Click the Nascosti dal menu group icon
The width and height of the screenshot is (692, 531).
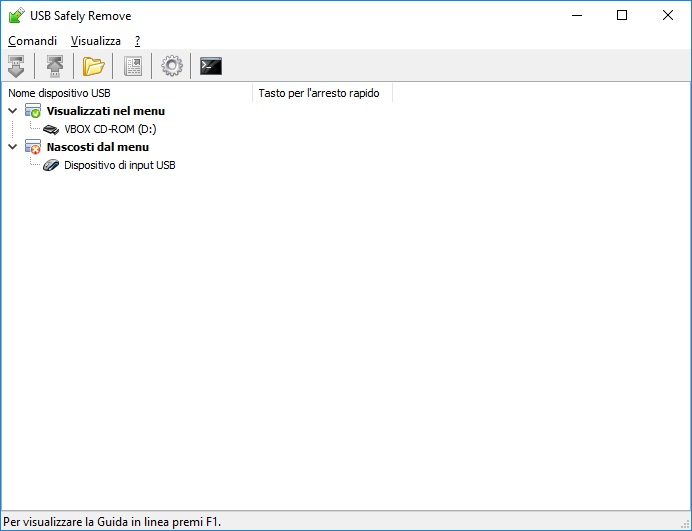(x=33, y=147)
